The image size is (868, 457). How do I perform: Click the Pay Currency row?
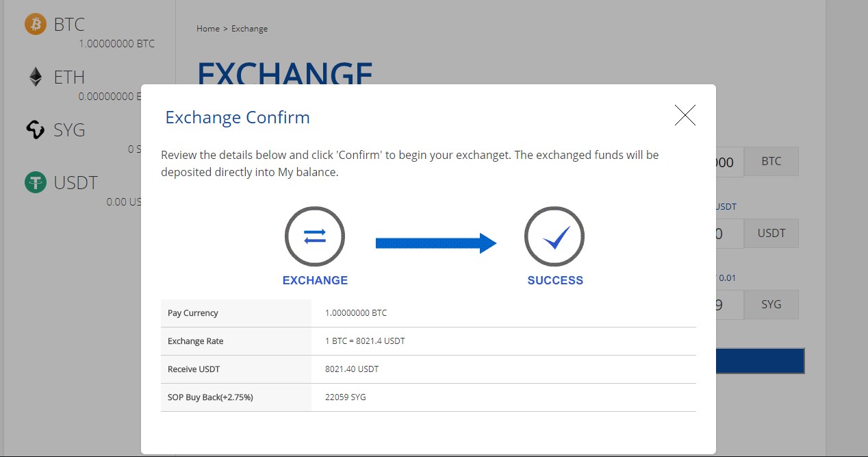pos(428,313)
